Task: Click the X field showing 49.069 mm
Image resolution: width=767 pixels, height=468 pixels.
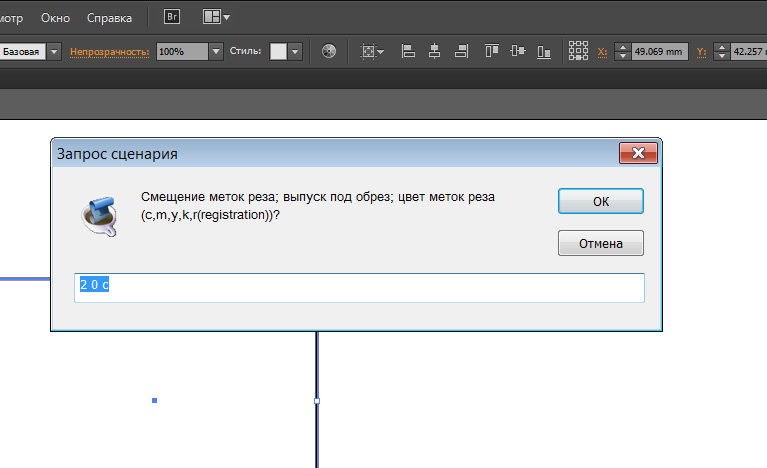Action: 659,51
